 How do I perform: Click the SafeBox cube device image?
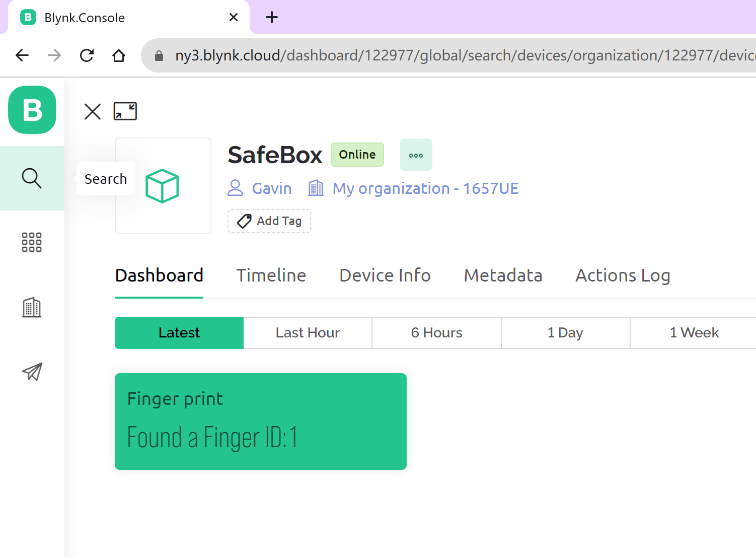(x=163, y=186)
